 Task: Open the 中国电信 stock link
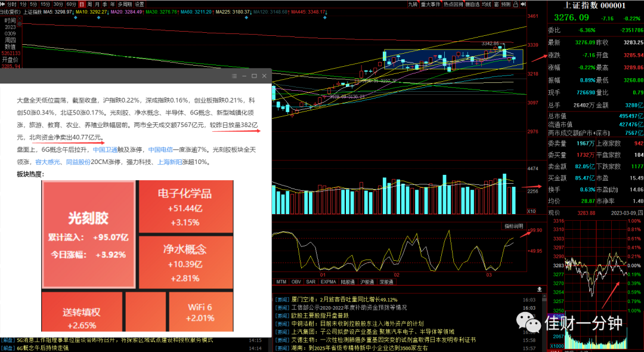tap(160, 150)
